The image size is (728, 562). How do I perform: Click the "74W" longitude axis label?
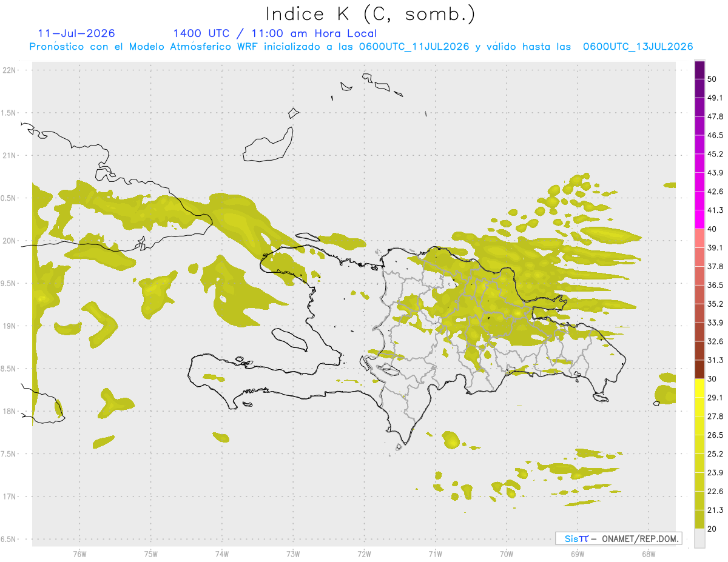(x=222, y=554)
